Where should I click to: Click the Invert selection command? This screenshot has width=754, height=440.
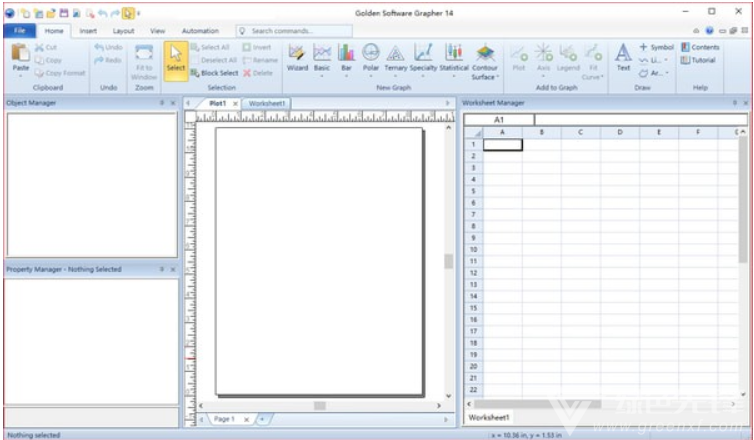tap(257, 47)
